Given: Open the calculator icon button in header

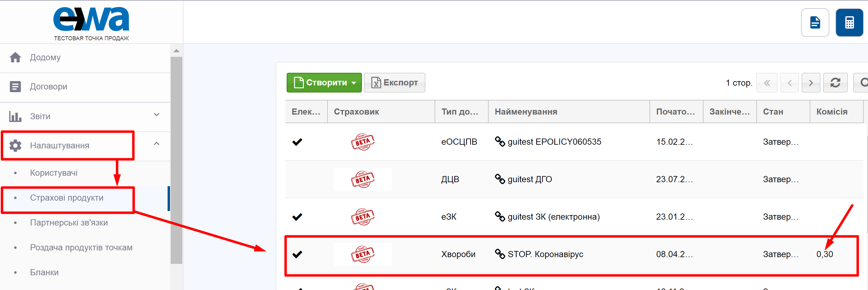Looking at the screenshot, I should click(849, 23).
